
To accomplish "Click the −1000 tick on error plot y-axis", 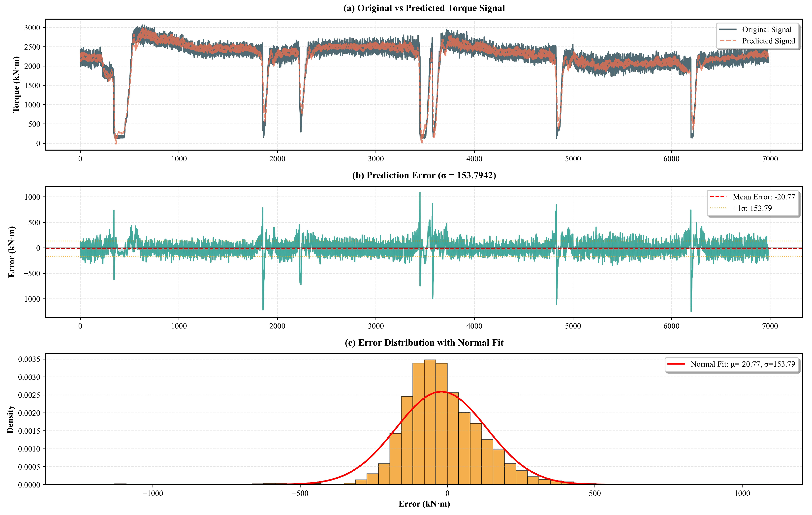I will 30,299.
